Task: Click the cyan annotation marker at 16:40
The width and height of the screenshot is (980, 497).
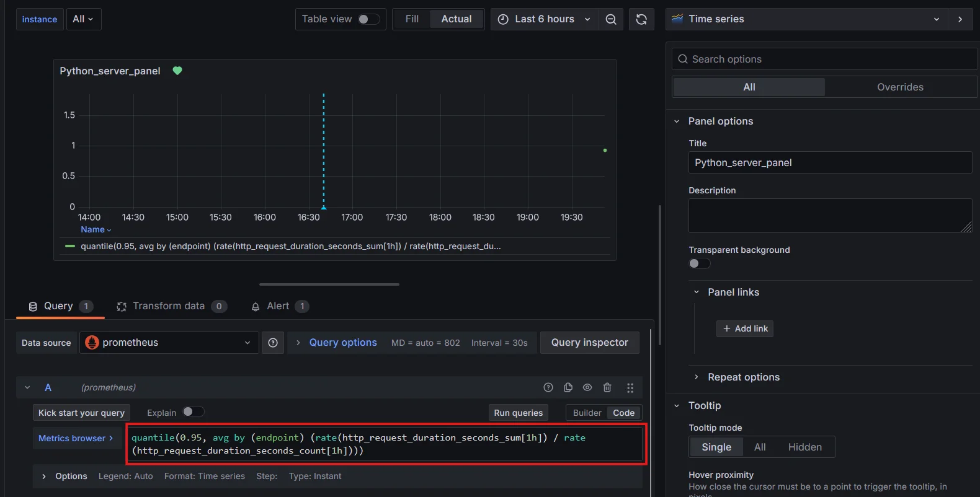Action: (x=324, y=207)
